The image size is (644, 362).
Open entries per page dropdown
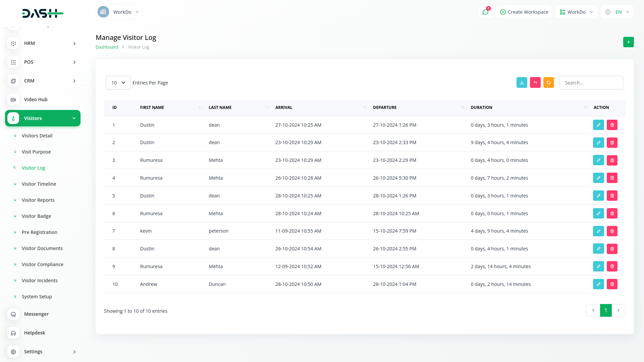coord(118,83)
